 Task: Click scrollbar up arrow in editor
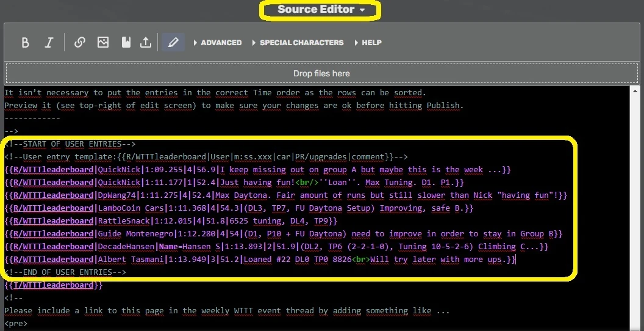click(x=635, y=91)
